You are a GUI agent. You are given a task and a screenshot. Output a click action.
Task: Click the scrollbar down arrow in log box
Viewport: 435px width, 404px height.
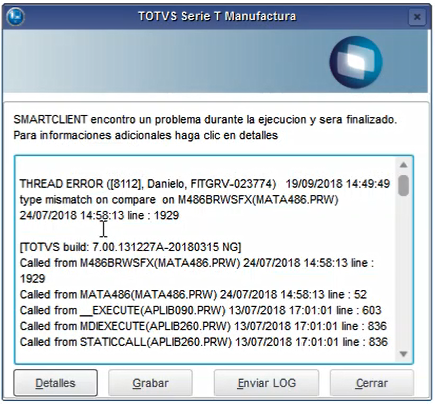[403, 354]
